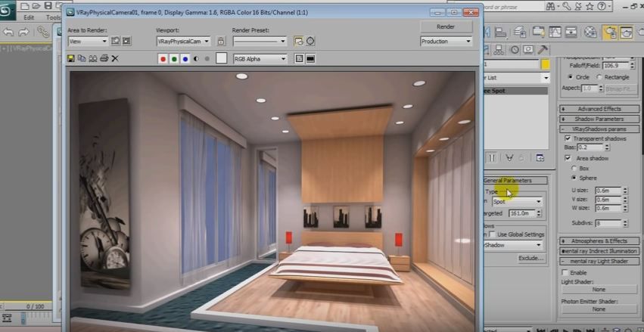Expand the Shadow Parameters rollout
The width and height of the screenshot is (644, 332).
(599, 119)
